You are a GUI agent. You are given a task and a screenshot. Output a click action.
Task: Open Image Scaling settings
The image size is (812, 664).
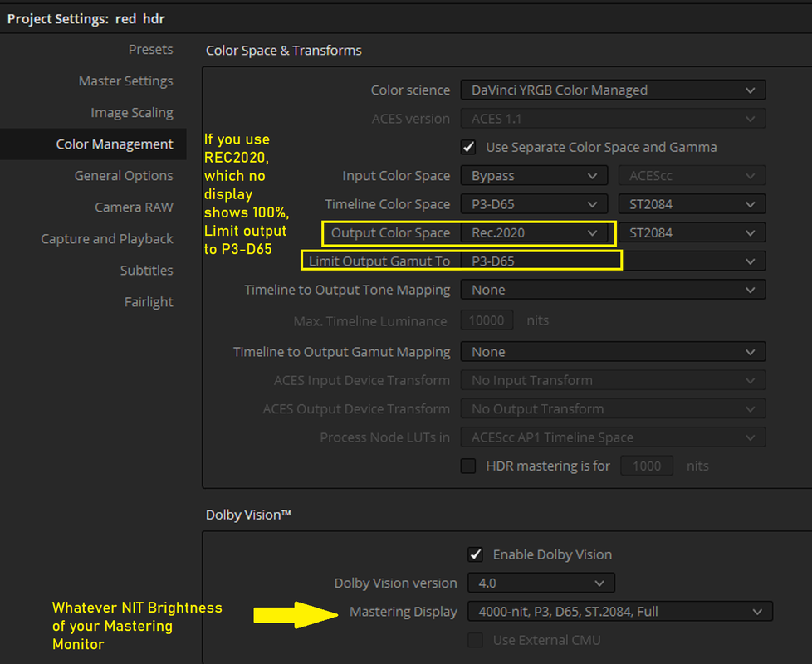[x=132, y=113]
